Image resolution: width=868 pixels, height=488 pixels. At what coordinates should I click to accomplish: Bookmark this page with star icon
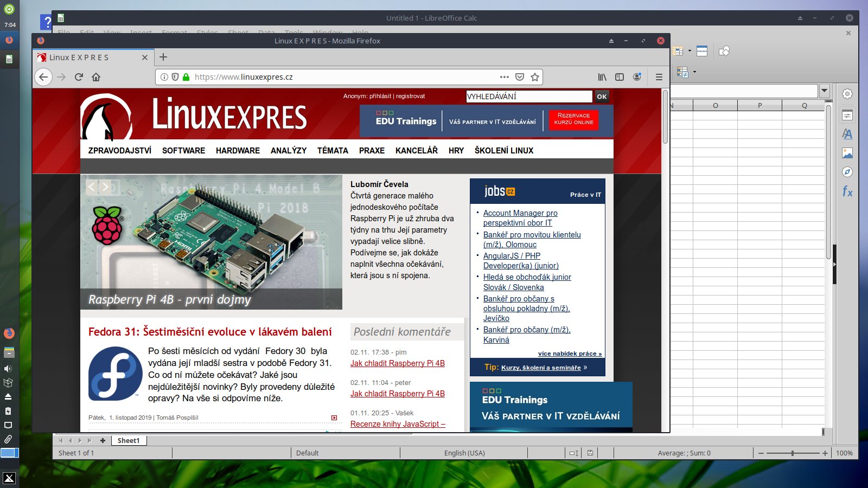535,77
